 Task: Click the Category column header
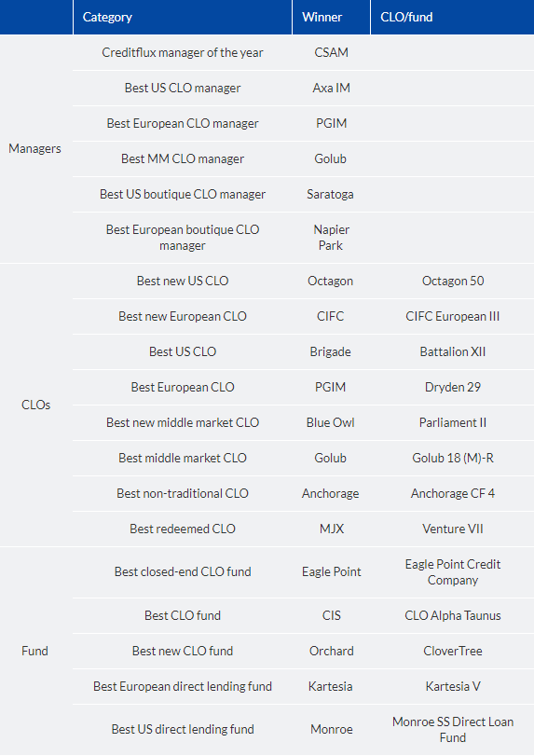(x=182, y=17)
